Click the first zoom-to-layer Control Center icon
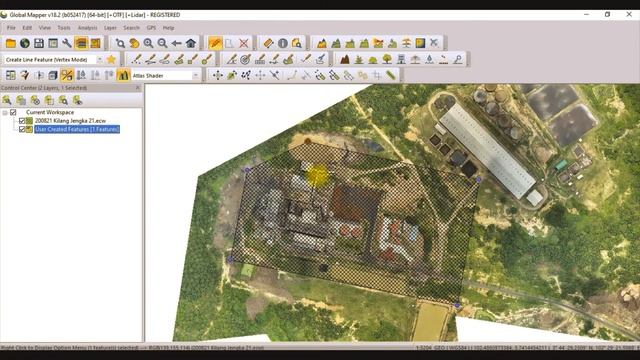Screen dimensions: 640x360 pos(7,100)
